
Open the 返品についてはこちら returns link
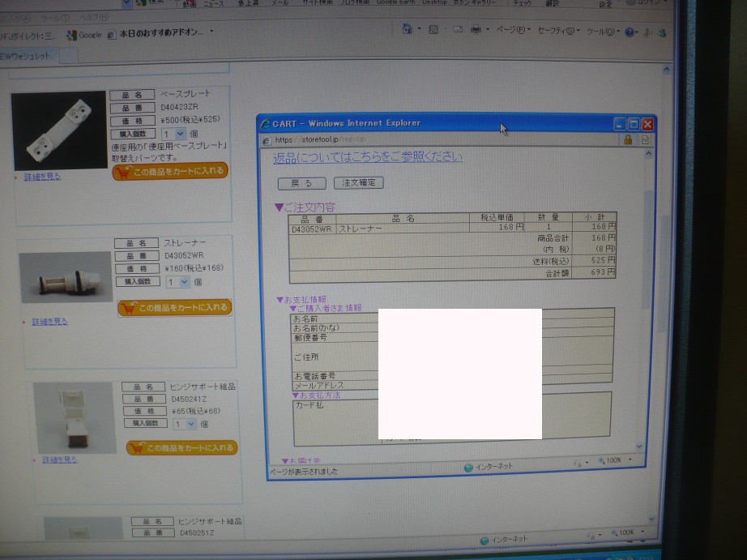point(368,157)
